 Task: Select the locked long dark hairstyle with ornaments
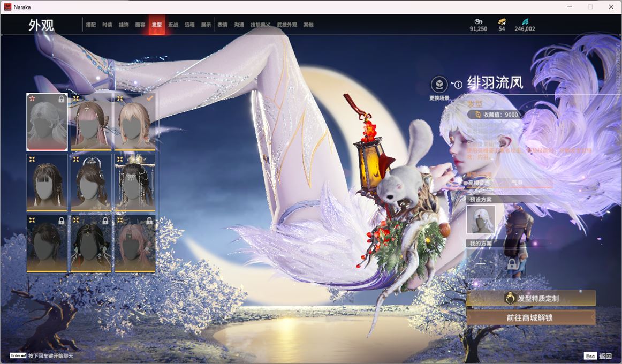click(x=91, y=244)
